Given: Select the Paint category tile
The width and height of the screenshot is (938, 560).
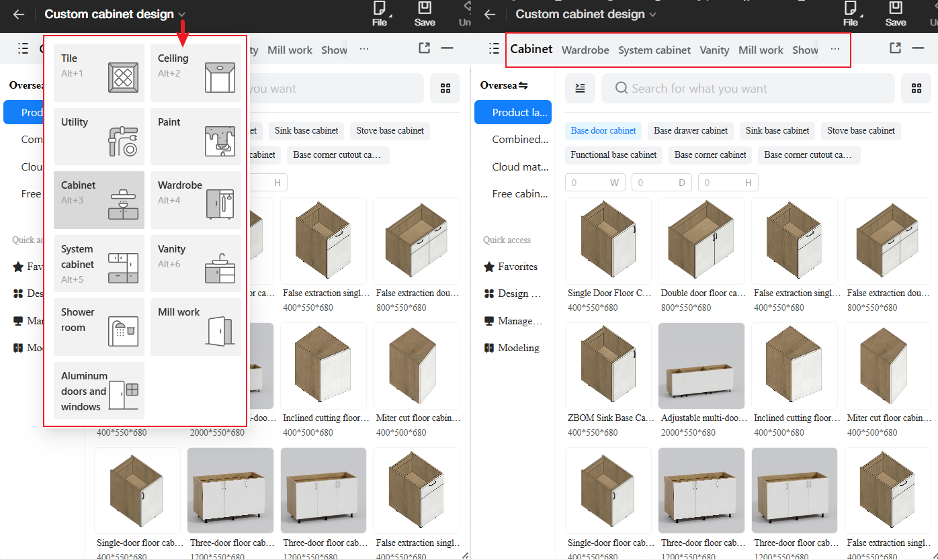Looking at the screenshot, I should [196, 136].
